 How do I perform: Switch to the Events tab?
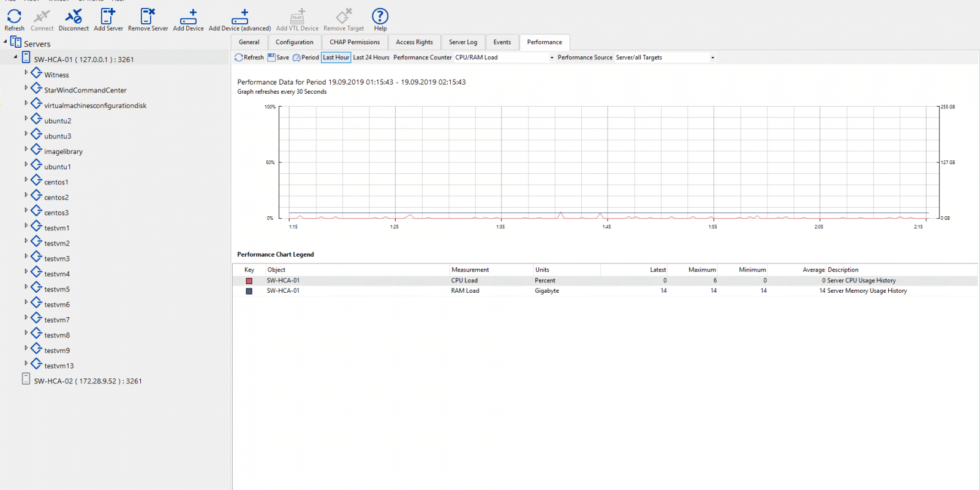[502, 42]
